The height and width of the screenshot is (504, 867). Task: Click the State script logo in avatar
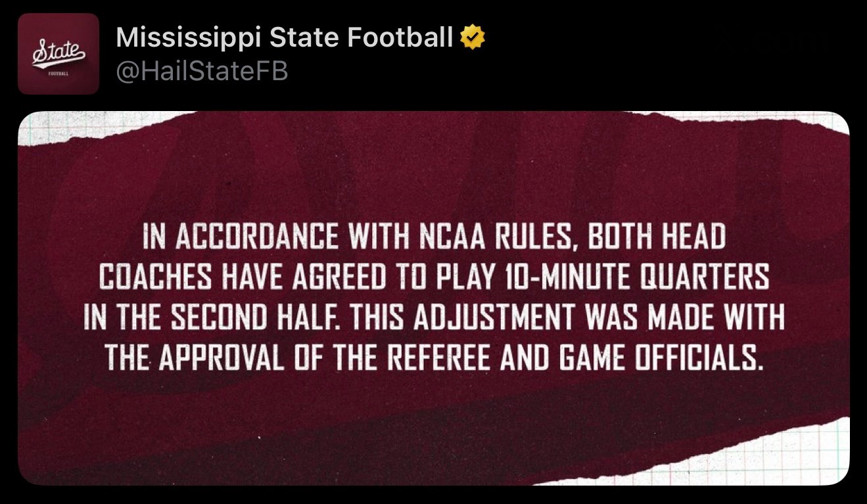coord(59,52)
